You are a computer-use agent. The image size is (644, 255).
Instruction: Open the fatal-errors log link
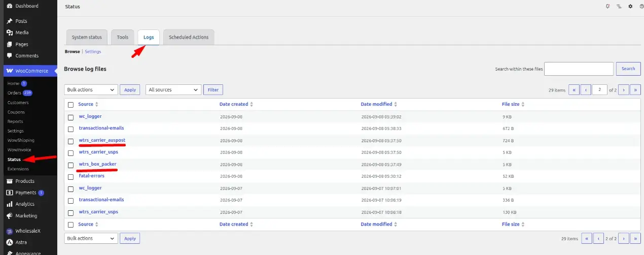[91, 176]
